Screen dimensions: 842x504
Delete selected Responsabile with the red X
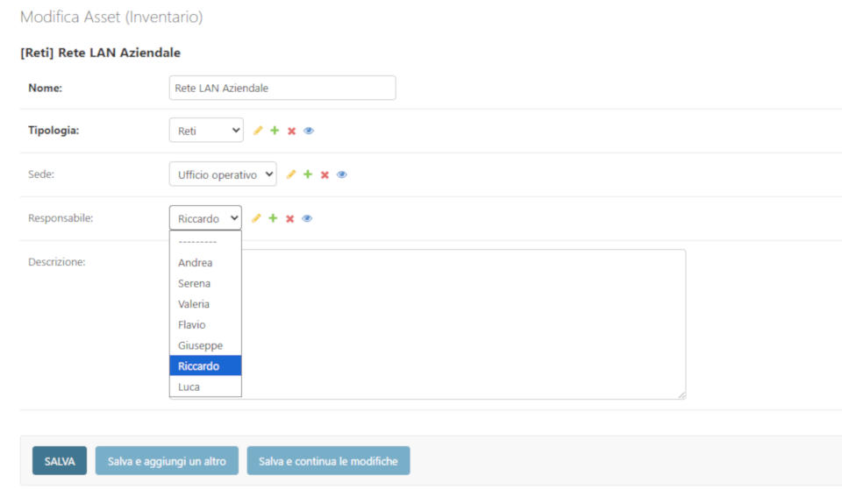click(x=289, y=218)
